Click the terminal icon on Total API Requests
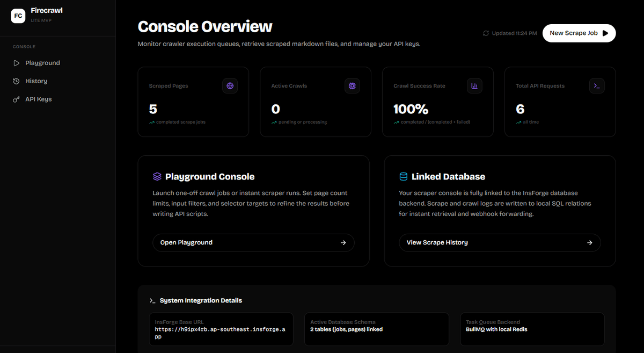The width and height of the screenshot is (644, 353). coord(597,85)
